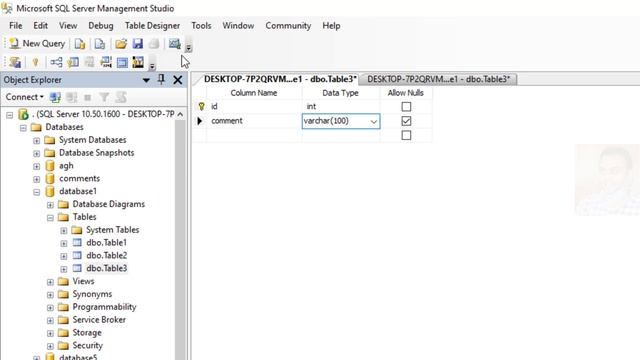Open the Connect dropdown in Object Explorer
The width and height of the screenshot is (640, 360).
coord(24,97)
